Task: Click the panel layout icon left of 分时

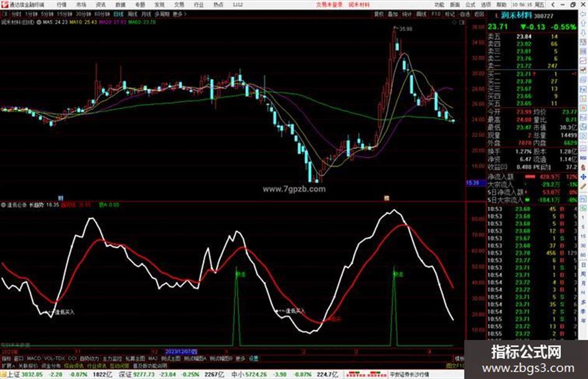Action: (x=5, y=14)
